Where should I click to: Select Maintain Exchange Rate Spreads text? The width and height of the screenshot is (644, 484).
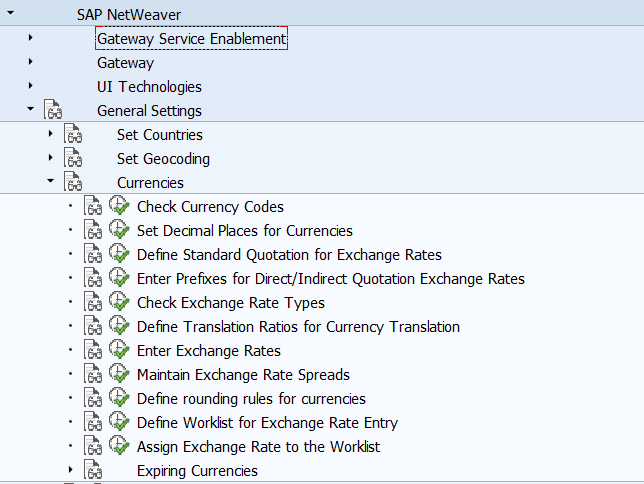(x=243, y=375)
